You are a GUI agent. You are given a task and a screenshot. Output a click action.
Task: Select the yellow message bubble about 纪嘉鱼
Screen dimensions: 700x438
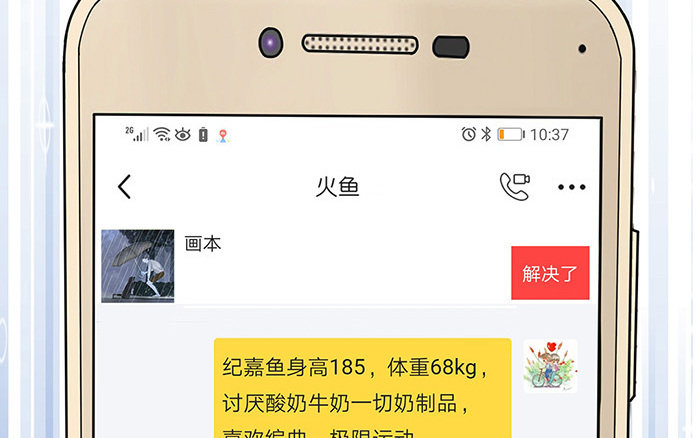[x=362, y=388]
